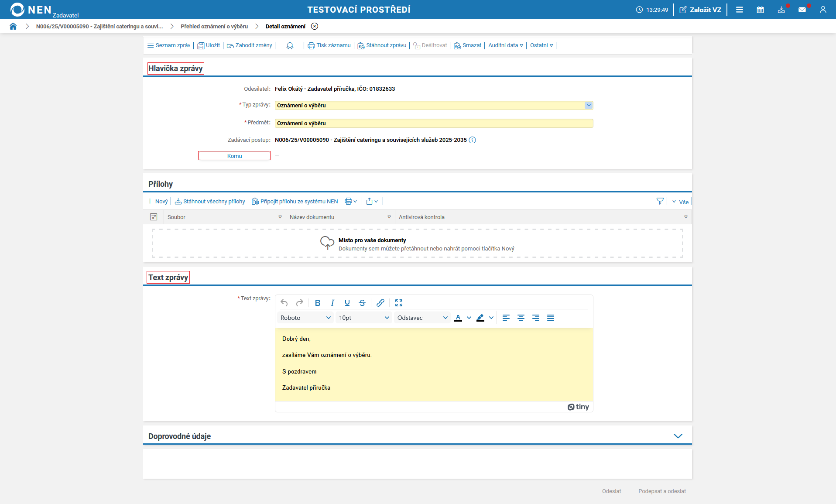Open the calendar icon in header
Viewport: 836px width, 504px height.
pos(760,10)
